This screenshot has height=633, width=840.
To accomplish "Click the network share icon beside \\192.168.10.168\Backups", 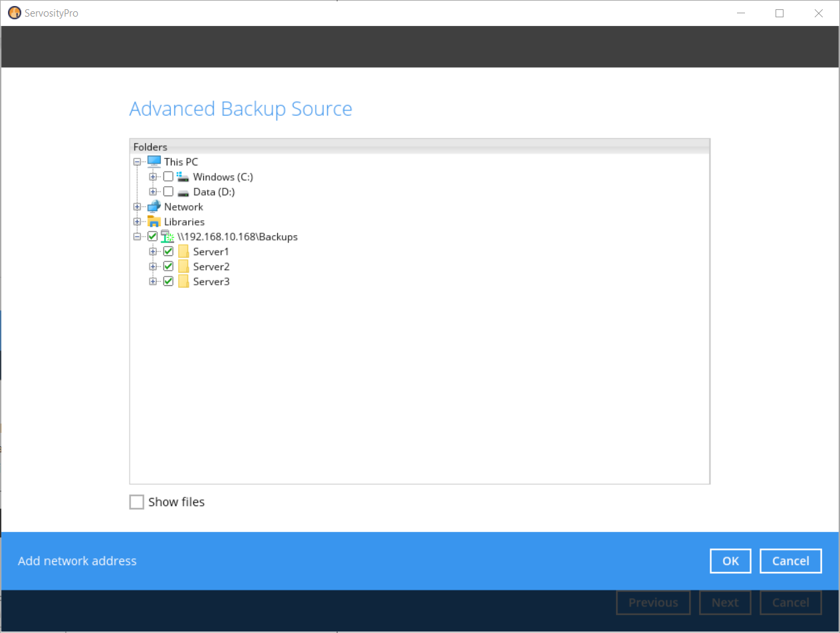I will click(x=167, y=236).
